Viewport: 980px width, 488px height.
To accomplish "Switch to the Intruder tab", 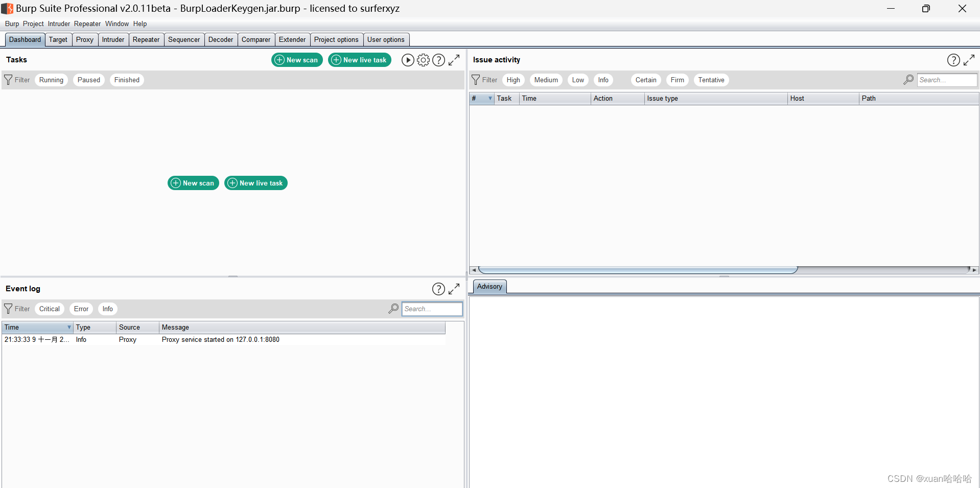I will pos(113,40).
